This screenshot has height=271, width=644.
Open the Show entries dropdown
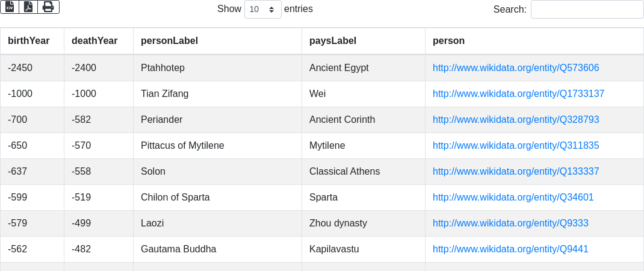(x=262, y=10)
